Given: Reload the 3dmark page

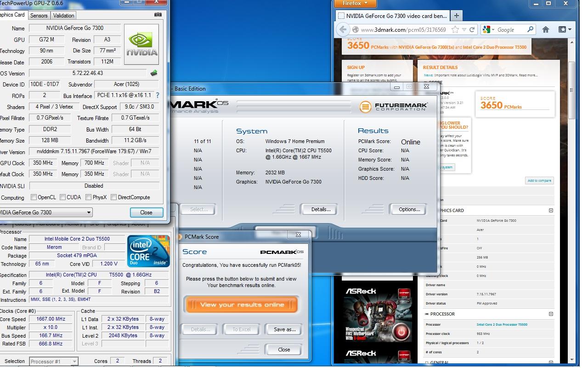Looking at the screenshot, I should [x=472, y=29].
